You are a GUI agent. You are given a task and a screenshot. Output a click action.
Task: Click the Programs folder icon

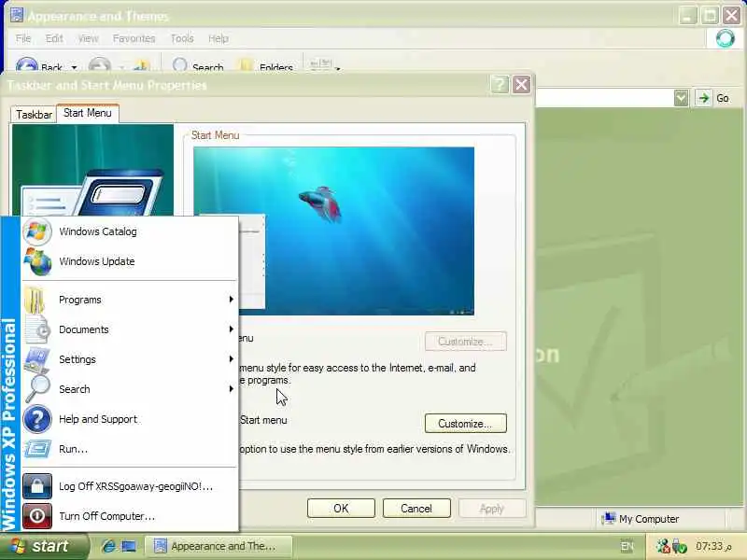35,300
